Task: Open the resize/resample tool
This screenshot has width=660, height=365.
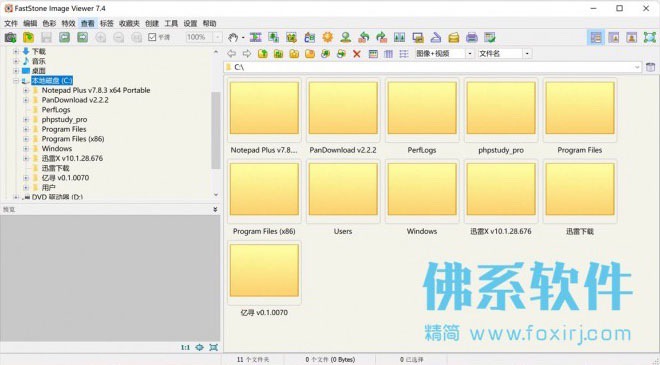Action: (x=274, y=37)
